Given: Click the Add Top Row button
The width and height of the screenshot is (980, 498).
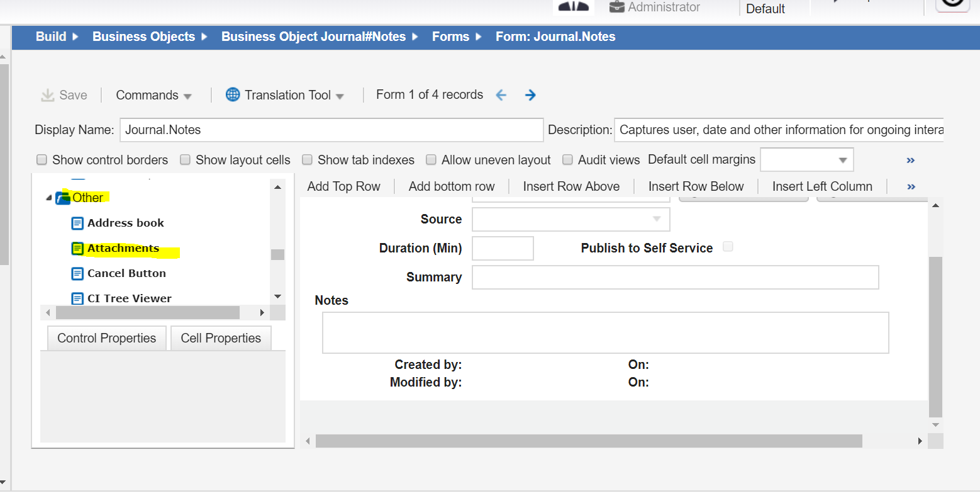Looking at the screenshot, I should [x=343, y=186].
